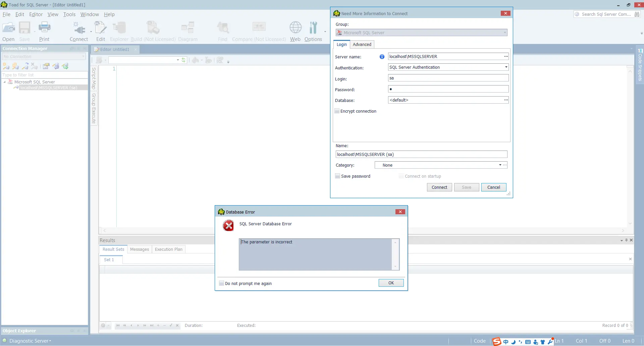Click the Open toolbar icon
The width and height of the screenshot is (644, 346).
(x=8, y=28)
